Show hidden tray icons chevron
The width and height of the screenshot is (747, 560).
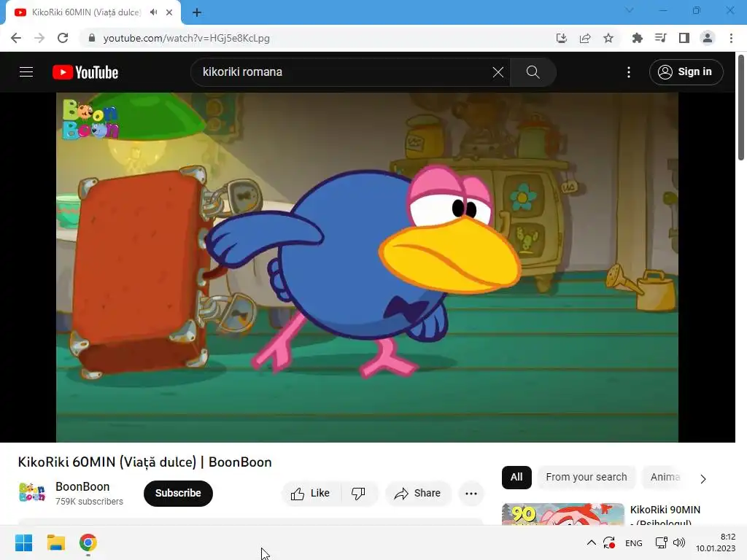[x=591, y=542]
